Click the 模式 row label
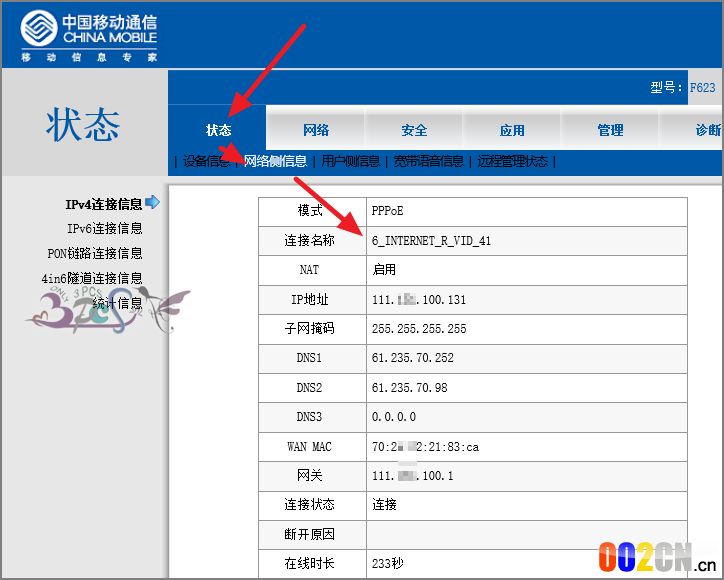This screenshot has height=580, width=724. (x=310, y=211)
